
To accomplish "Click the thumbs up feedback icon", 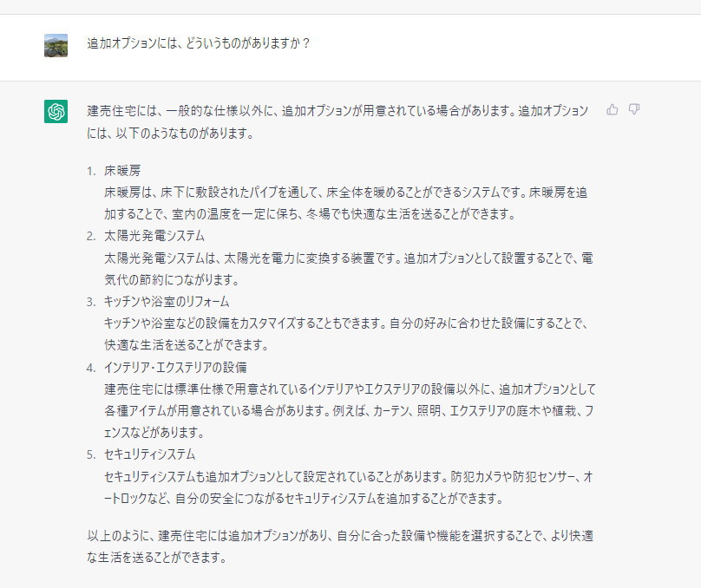I will tap(613, 109).
